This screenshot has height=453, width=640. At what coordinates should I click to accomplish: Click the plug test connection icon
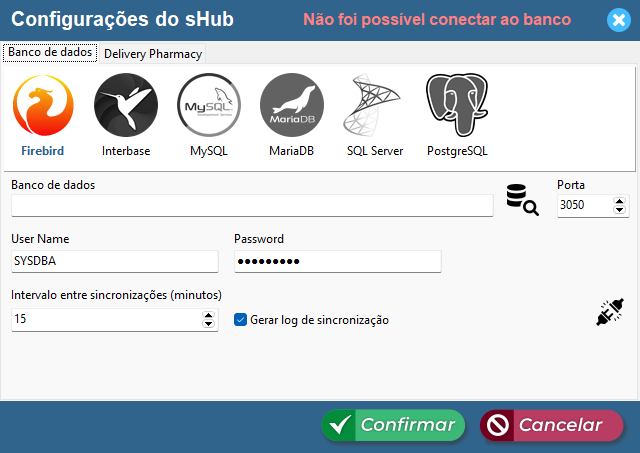point(610,313)
